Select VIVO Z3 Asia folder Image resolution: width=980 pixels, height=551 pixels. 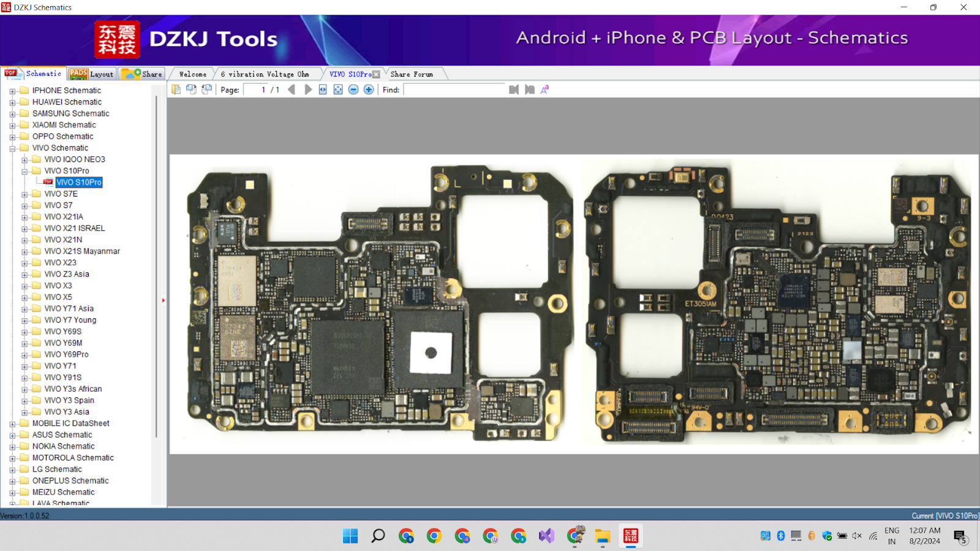(x=67, y=274)
